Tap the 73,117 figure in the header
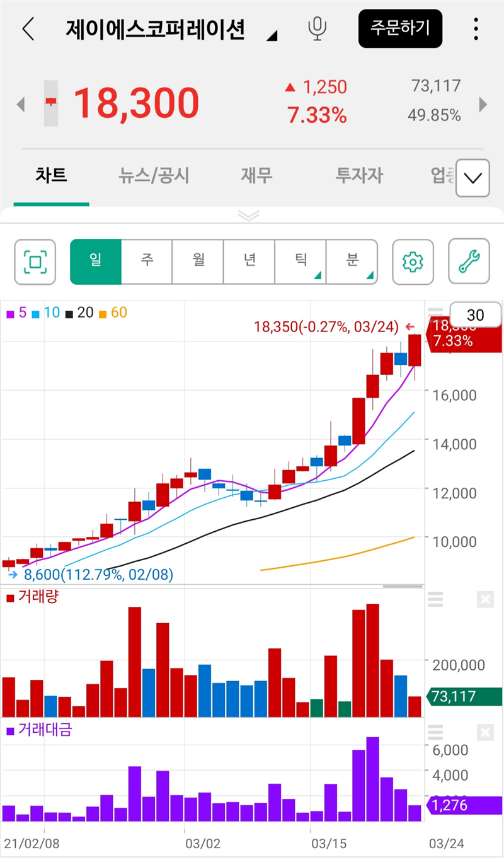 pos(436,86)
